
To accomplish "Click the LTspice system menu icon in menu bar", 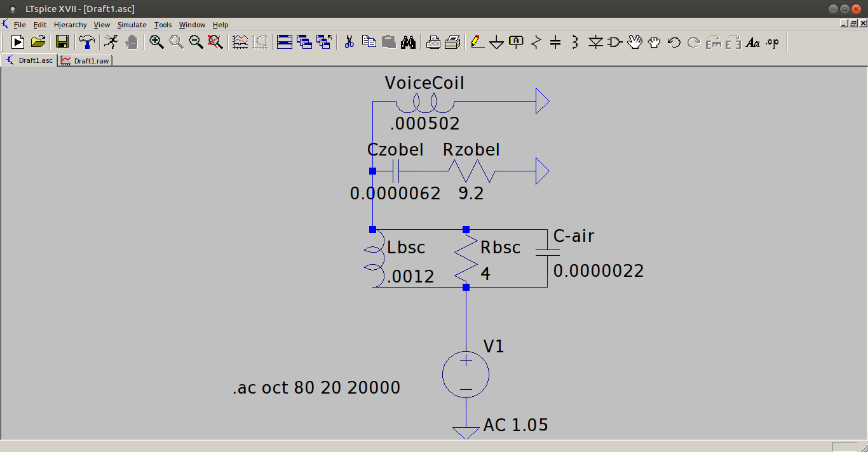I will [6, 24].
